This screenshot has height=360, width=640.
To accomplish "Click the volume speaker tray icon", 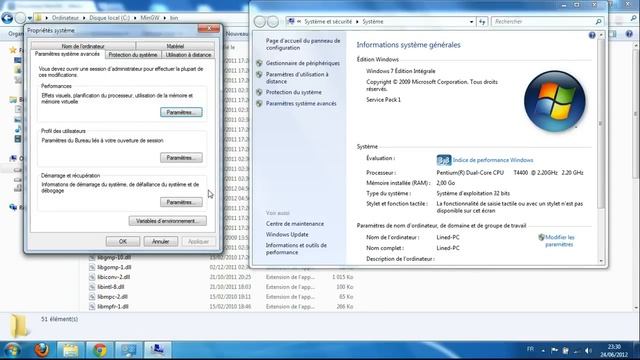I will pos(588,351).
